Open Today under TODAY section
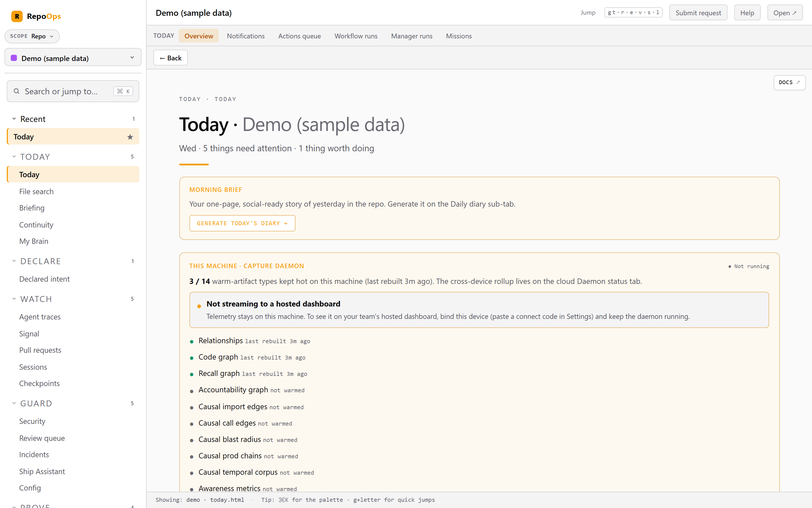 tap(73, 174)
